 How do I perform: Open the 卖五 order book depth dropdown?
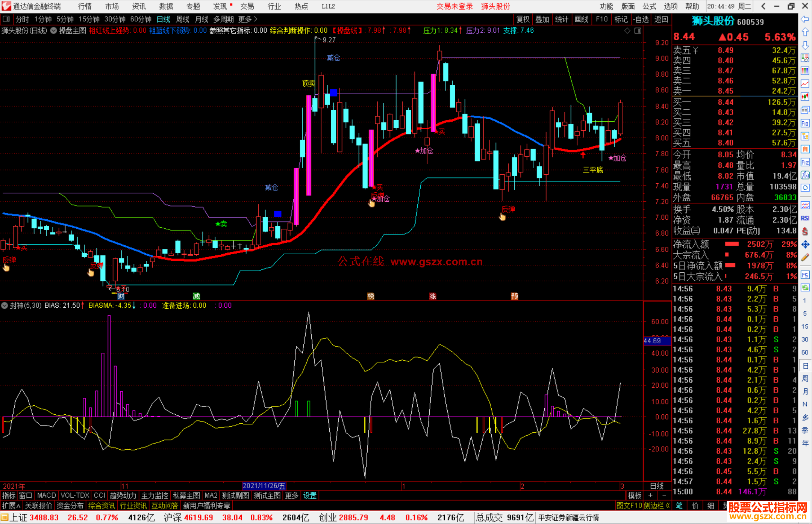(x=695, y=50)
